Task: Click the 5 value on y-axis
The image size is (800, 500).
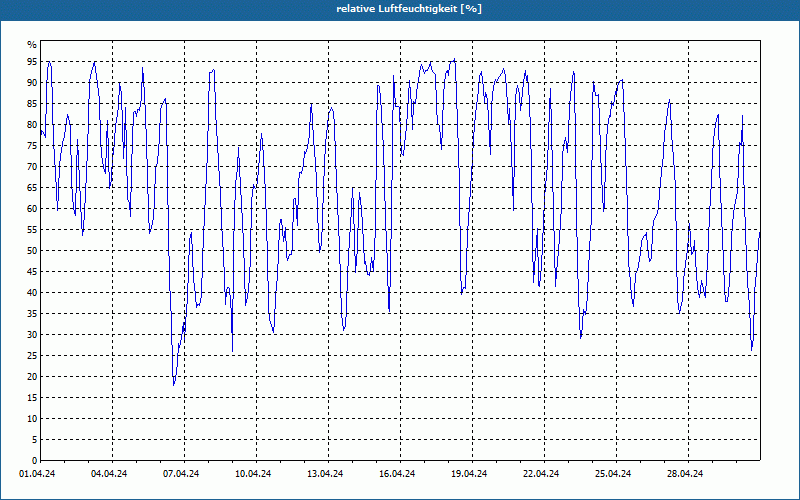Action: [34, 440]
